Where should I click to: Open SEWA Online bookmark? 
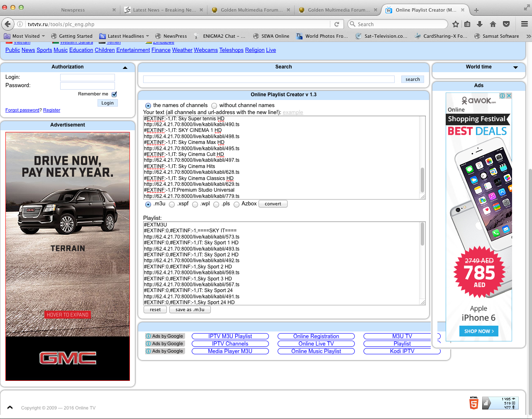pos(271,36)
